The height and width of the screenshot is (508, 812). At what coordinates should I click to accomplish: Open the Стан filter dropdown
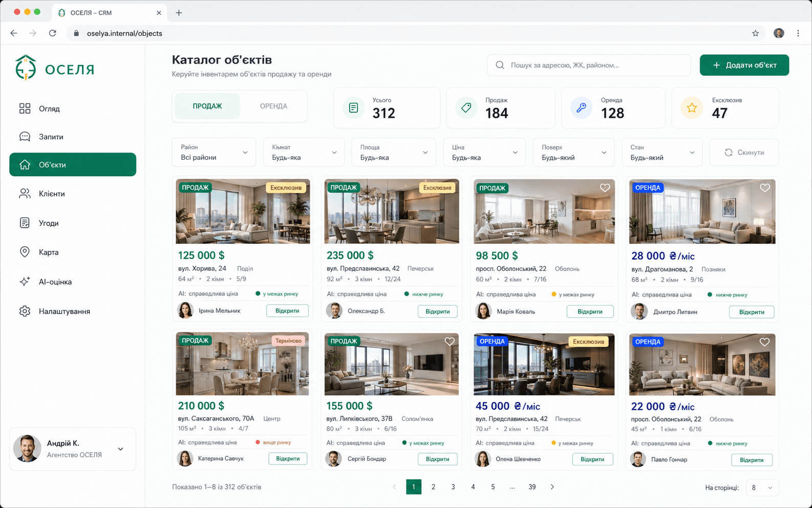662,152
